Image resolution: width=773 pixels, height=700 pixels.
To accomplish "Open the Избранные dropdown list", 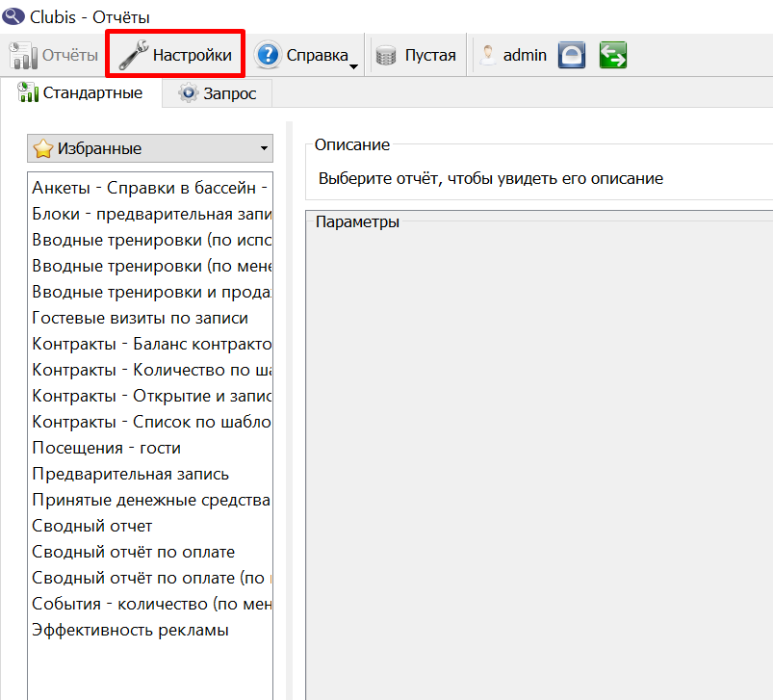I will (150, 148).
